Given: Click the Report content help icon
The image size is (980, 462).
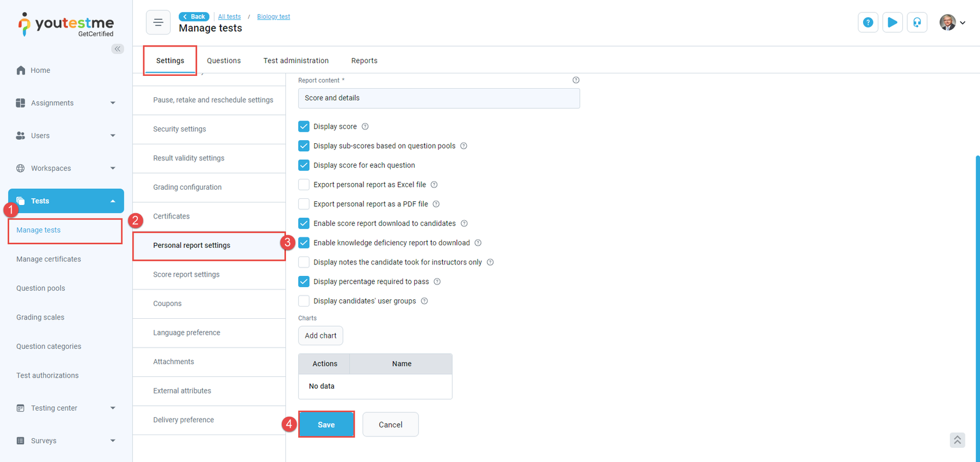Looking at the screenshot, I should (x=576, y=80).
